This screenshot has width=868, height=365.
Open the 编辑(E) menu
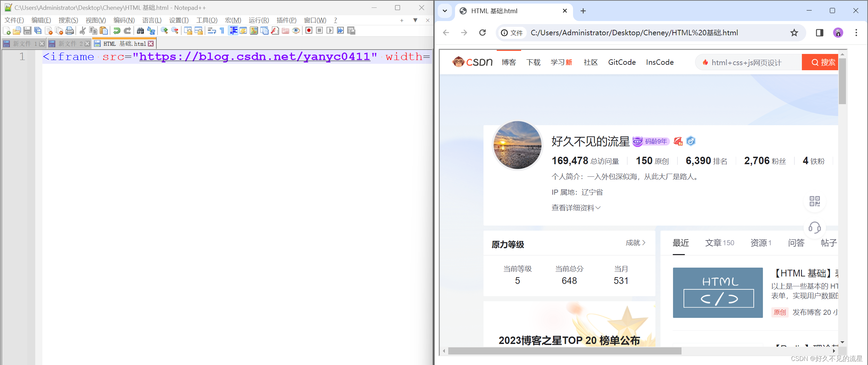point(41,20)
